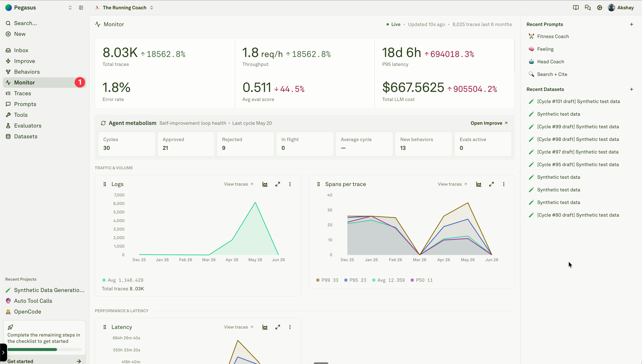Viewport: 642px width, 364px height.
Task: Open the Traces page
Action: [x=45, y=93]
